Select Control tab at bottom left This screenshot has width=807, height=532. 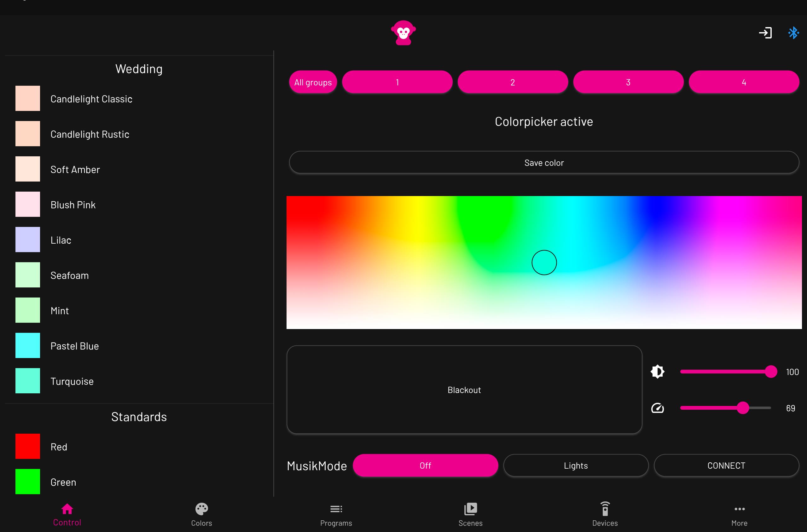67,514
